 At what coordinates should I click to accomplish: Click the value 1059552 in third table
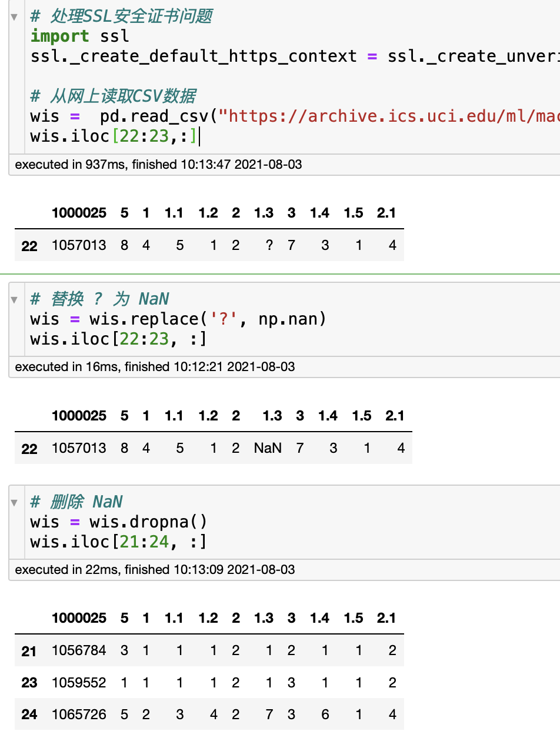(79, 683)
